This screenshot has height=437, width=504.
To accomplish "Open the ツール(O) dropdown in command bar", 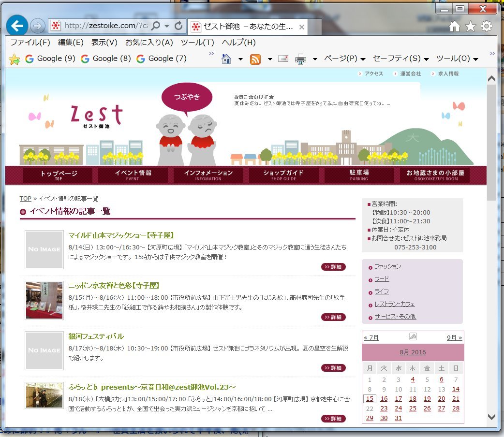I will (457, 58).
